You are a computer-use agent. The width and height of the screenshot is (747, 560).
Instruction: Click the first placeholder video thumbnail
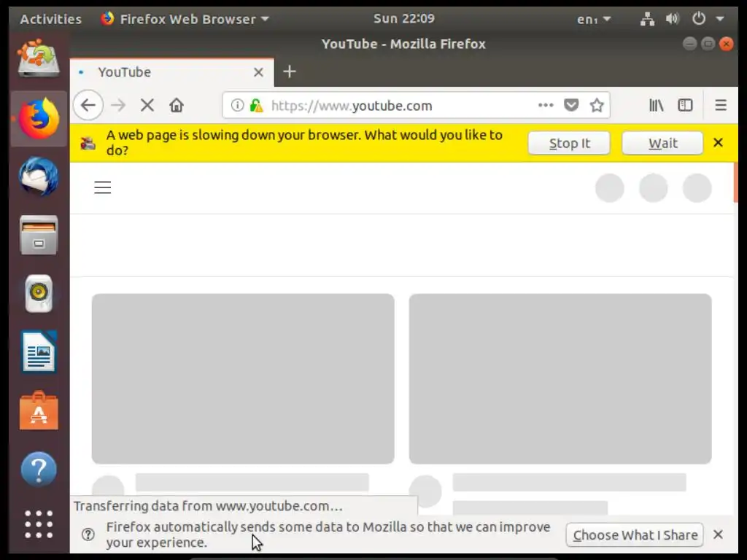coord(243,378)
